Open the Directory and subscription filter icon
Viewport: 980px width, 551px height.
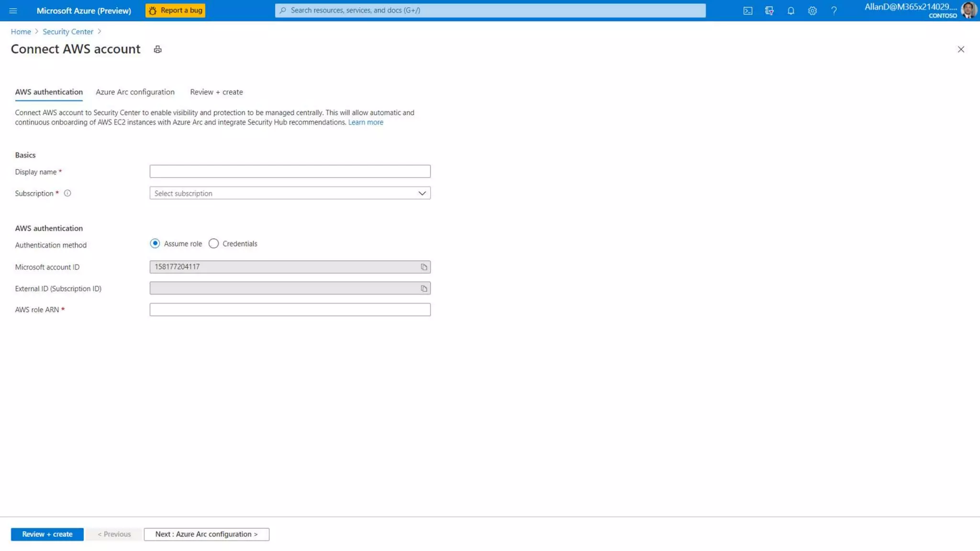(x=769, y=11)
